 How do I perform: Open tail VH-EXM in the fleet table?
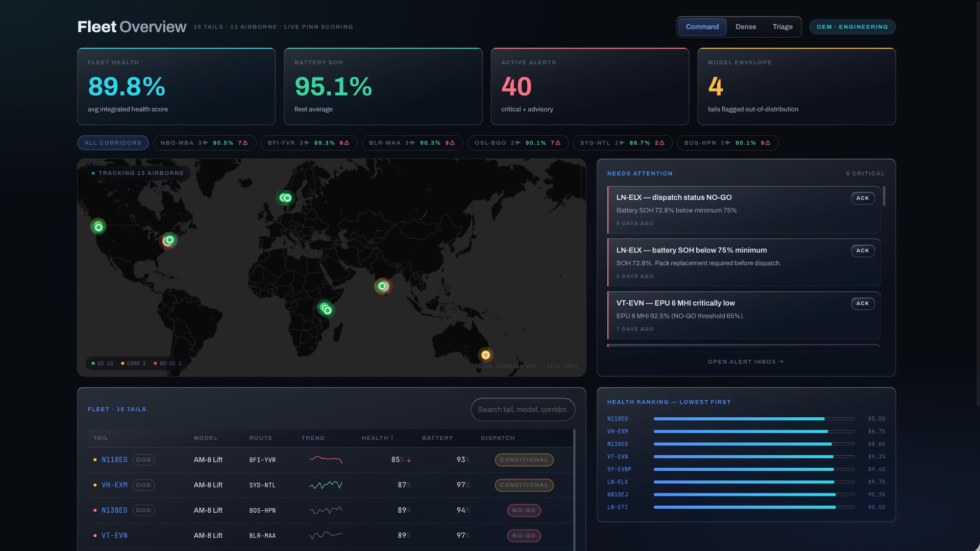coord(114,485)
